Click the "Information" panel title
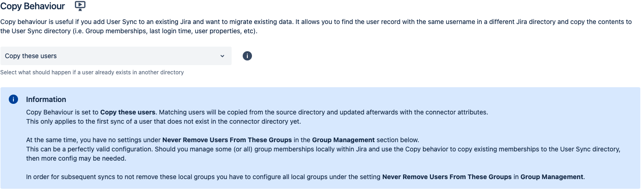The image size is (644, 192). click(46, 99)
